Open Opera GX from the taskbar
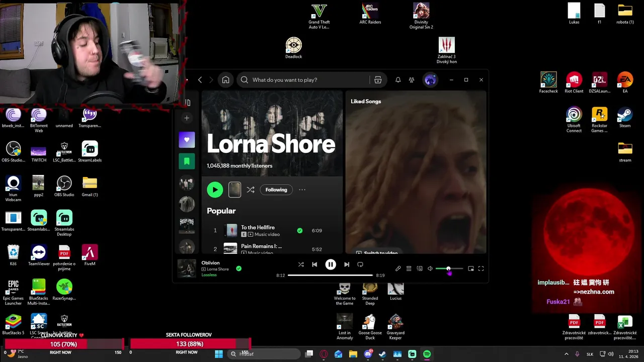This screenshot has width=644, height=362. 324,354
